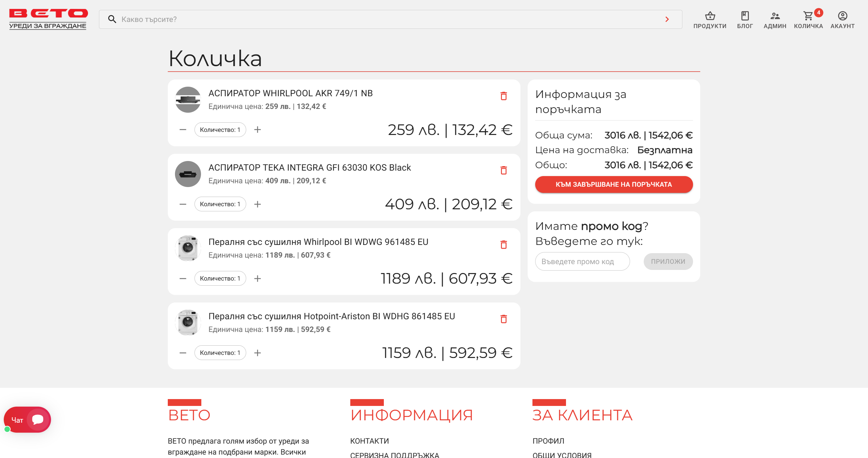This screenshot has width=868, height=458.
Task: Focus the promo code input field
Action: (x=582, y=262)
